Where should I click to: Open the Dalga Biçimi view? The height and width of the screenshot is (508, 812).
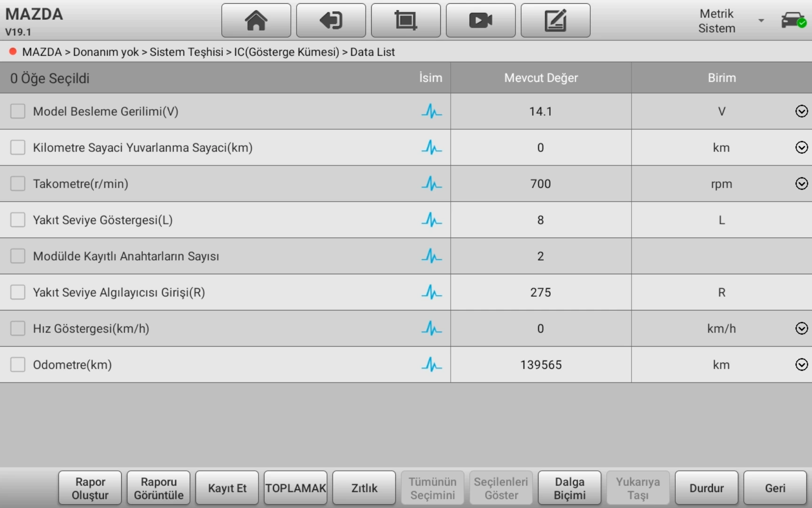pyautogui.click(x=570, y=488)
